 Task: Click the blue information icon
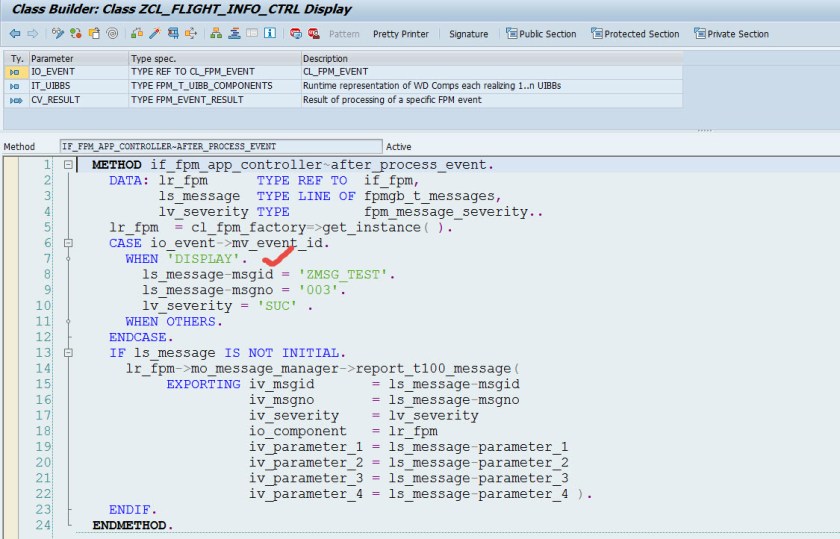pyautogui.click(x=270, y=34)
